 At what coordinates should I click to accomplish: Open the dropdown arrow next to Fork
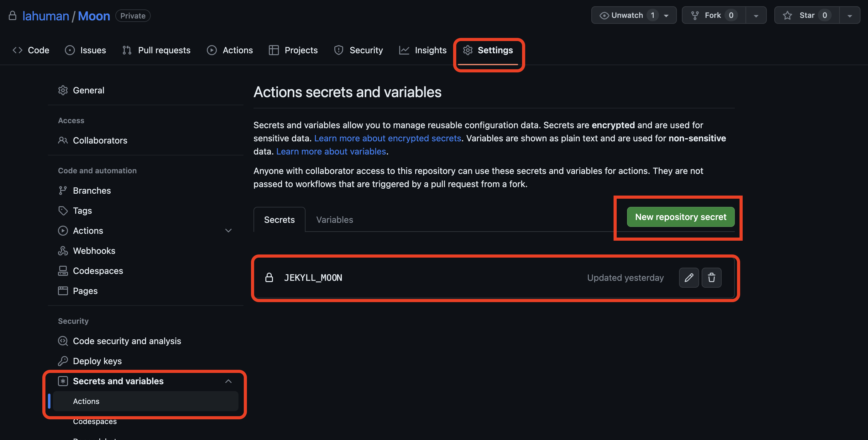(756, 16)
